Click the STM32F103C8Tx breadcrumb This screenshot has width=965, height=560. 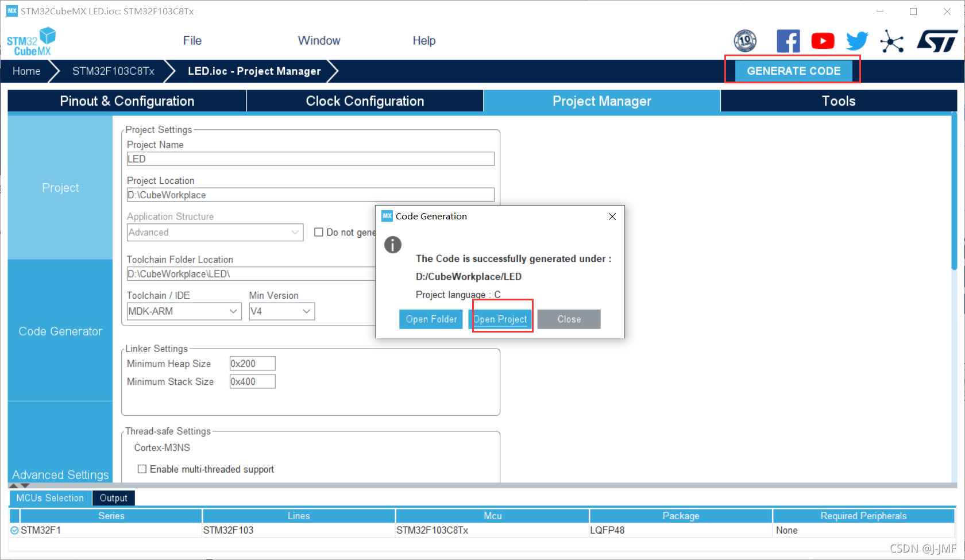113,71
